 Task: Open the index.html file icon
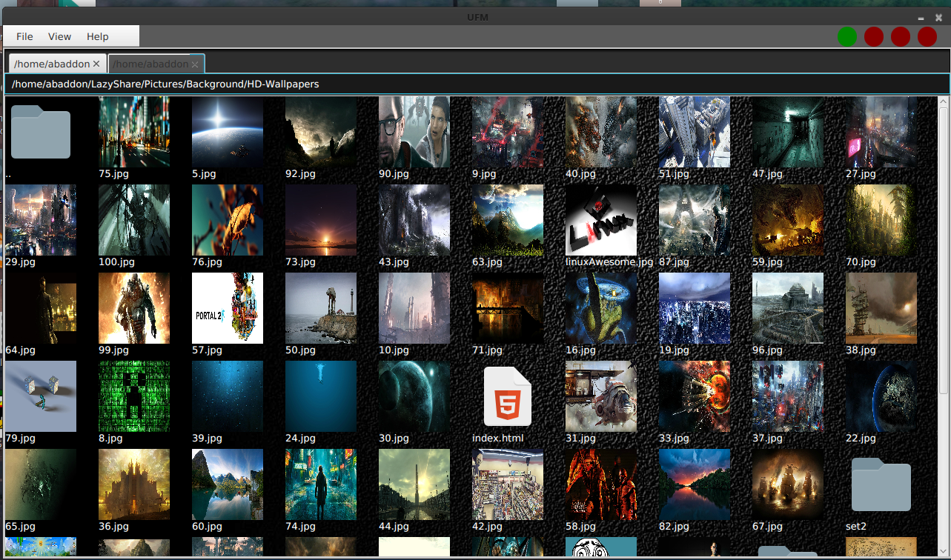(508, 396)
